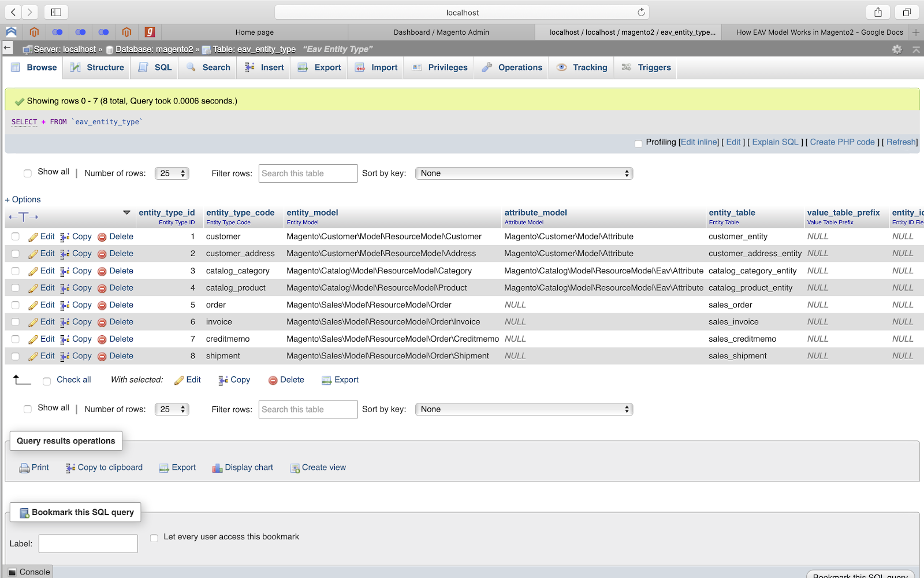Click the Edit inline link

pos(699,142)
